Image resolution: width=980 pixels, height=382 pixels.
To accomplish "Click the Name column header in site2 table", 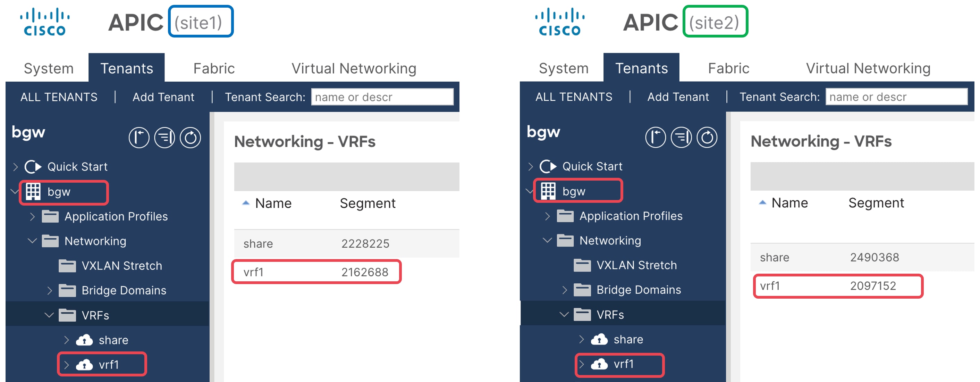I will pyautogui.click(x=789, y=203).
